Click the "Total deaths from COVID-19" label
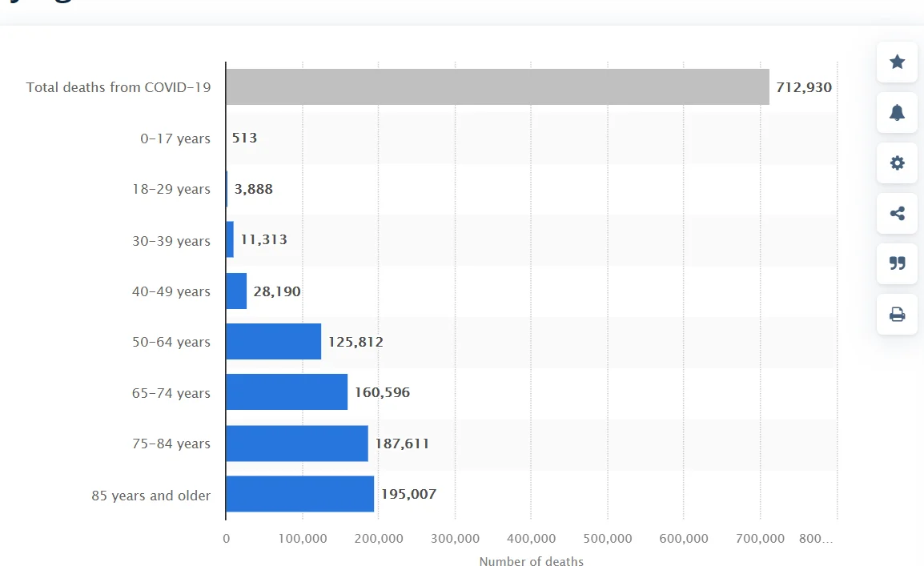924x566 pixels. [x=119, y=87]
